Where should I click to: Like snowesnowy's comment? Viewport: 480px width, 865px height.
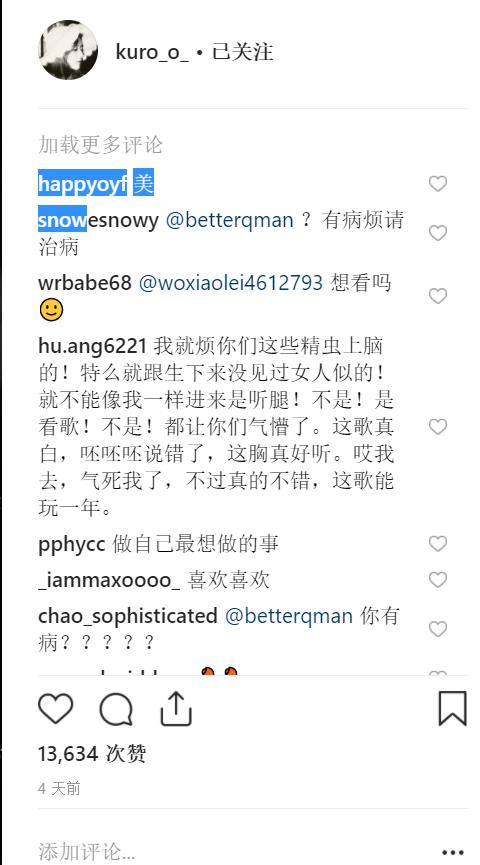click(438, 233)
